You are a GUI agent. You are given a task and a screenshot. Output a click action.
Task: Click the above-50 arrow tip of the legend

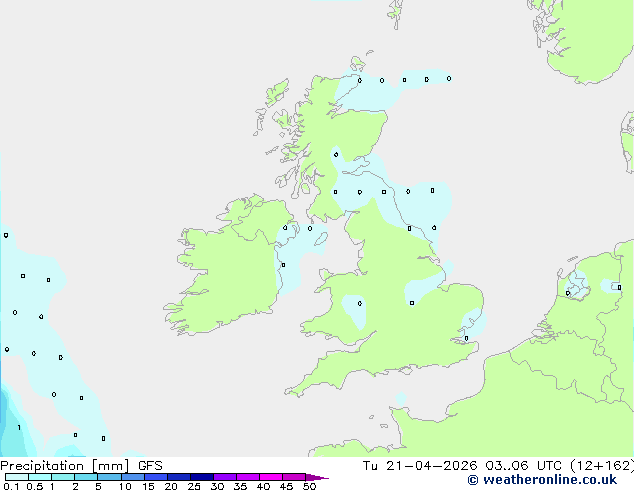click(317, 478)
